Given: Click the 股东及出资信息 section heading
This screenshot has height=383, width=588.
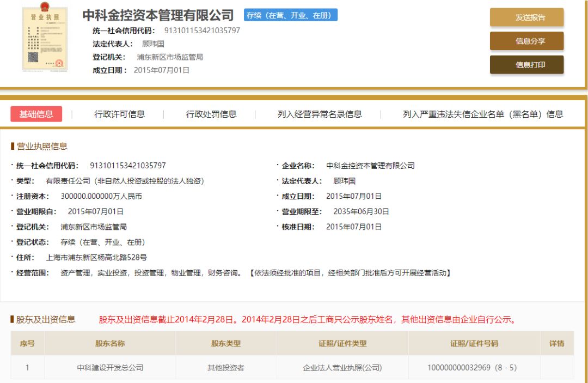Looking at the screenshot, I should click(46, 319).
